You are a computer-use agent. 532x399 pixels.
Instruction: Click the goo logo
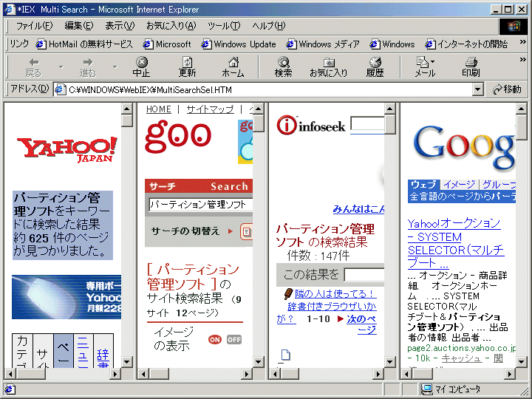point(178,137)
